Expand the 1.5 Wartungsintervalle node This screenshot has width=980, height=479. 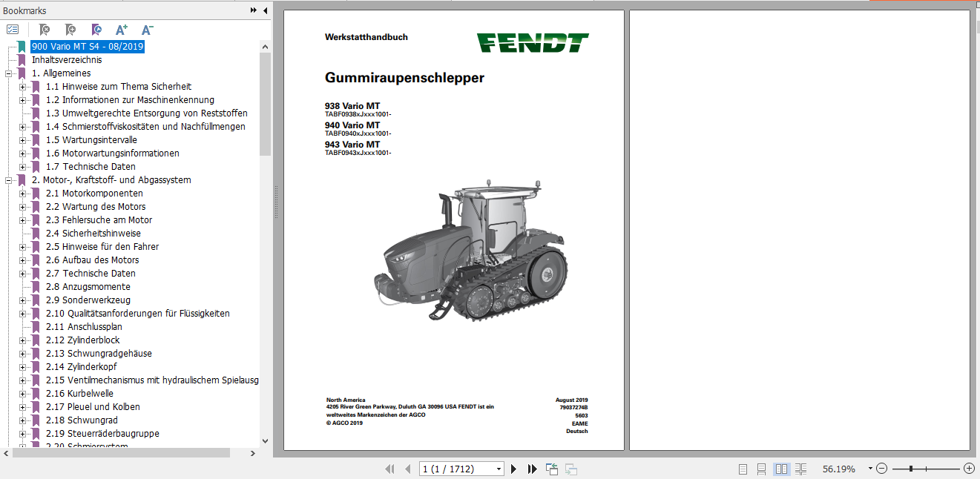[22, 140]
